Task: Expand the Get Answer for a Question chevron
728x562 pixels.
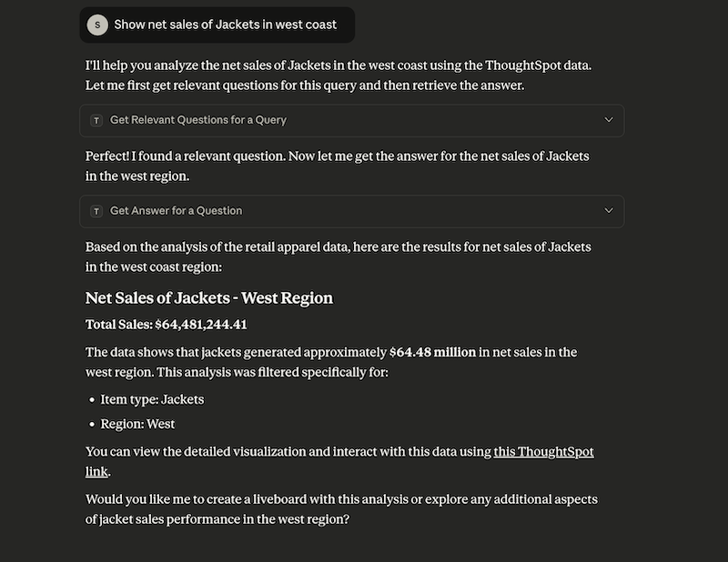Action: [609, 211]
